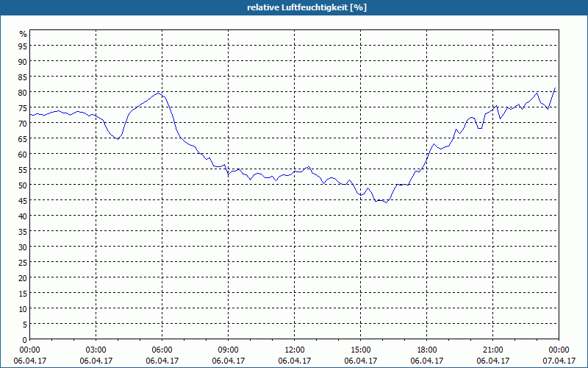The height and width of the screenshot is (368, 588).
Task: Select the lowest humidity point after 15:00
Action: [387, 202]
